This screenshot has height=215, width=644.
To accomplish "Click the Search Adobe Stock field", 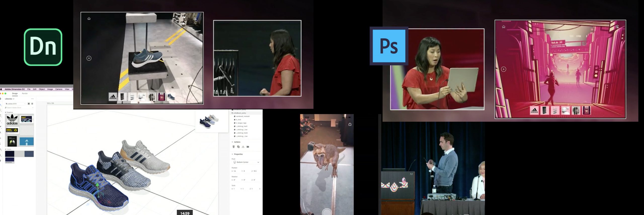I will (19, 107).
